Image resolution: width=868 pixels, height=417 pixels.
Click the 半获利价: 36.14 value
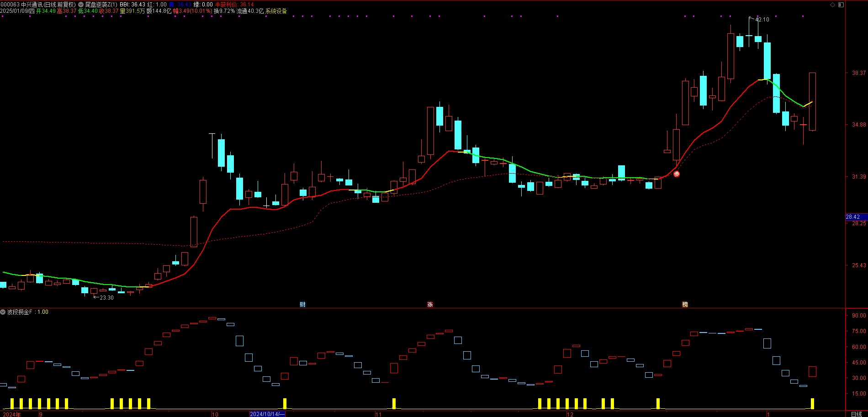tap(234, 5)
